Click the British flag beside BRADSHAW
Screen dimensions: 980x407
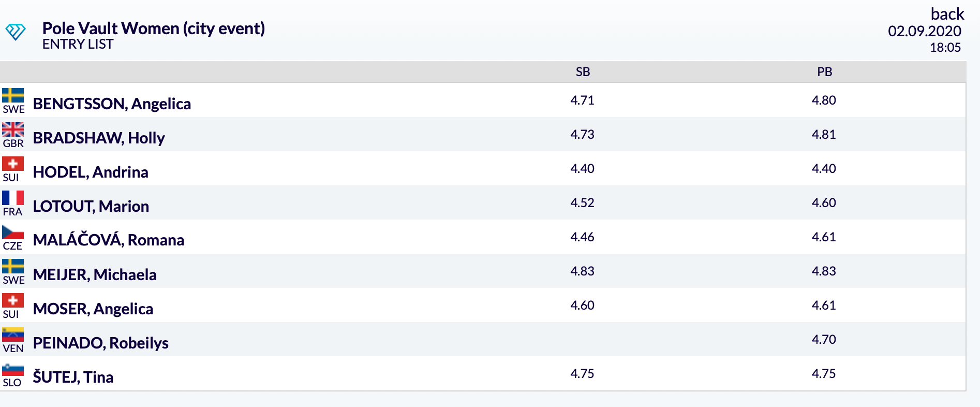[x=13, y=129]
